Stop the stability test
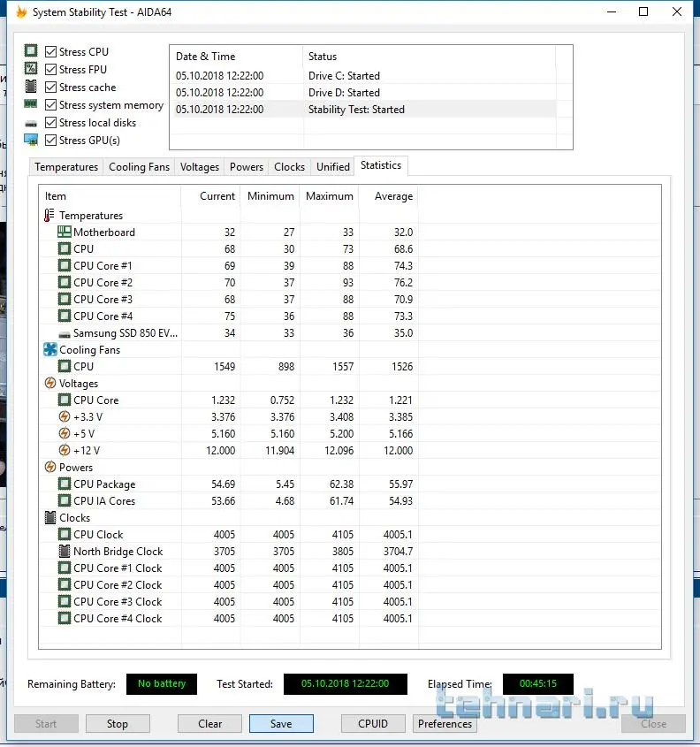This screenshot has height=747, width=700. 118,724
